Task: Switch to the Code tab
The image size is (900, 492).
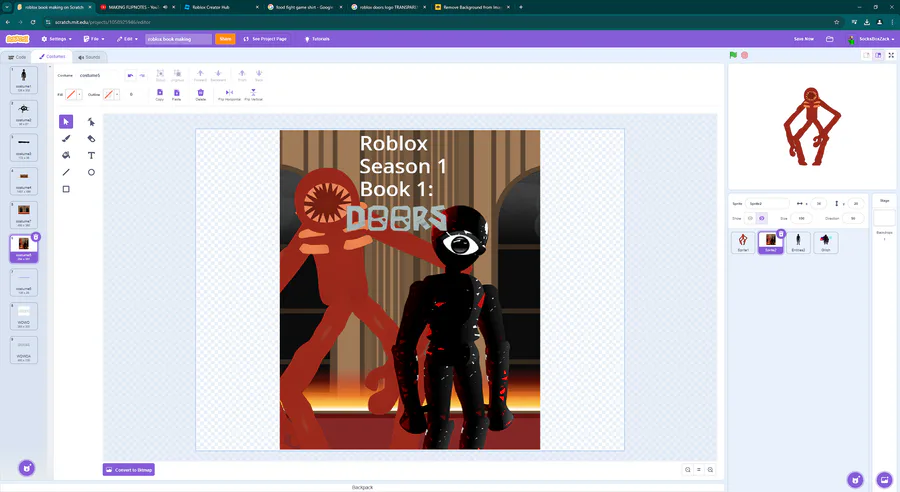Action: [17, 57]
